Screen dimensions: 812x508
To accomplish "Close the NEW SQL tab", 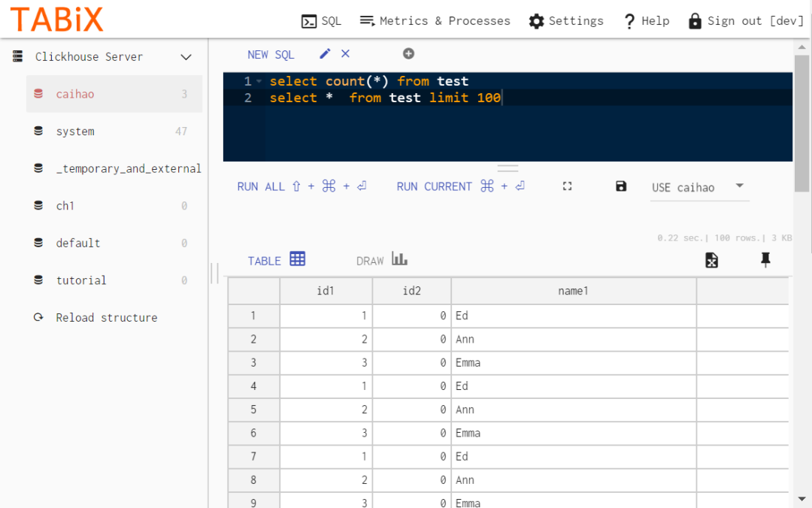I will [345, 54].
